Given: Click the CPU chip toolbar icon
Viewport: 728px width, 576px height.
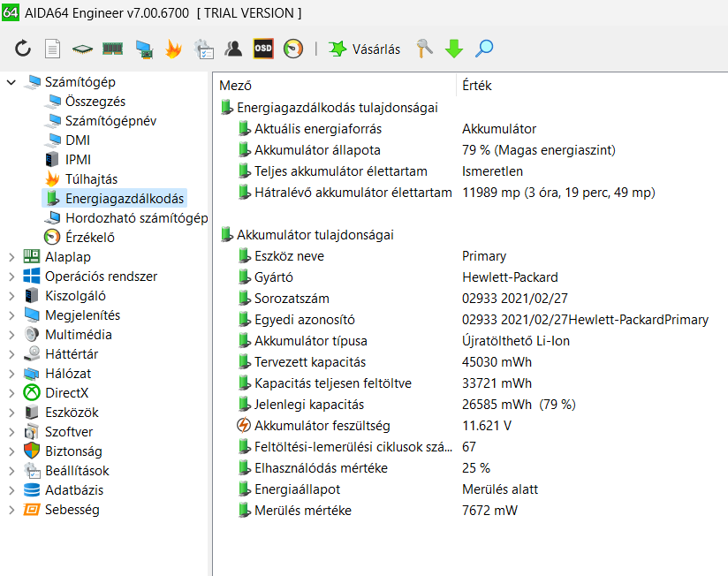Looking at the screenshot, I should (x=82, y=49).
